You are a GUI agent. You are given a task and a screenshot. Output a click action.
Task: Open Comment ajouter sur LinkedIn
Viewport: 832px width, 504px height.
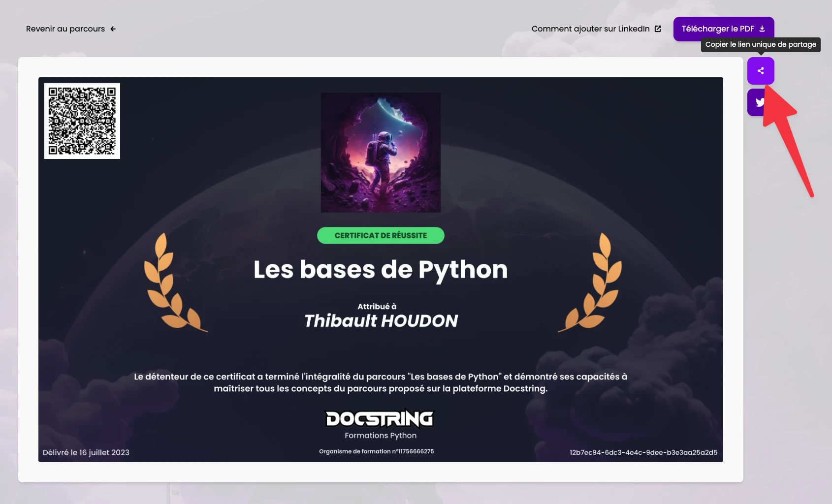tap(590, 29)
